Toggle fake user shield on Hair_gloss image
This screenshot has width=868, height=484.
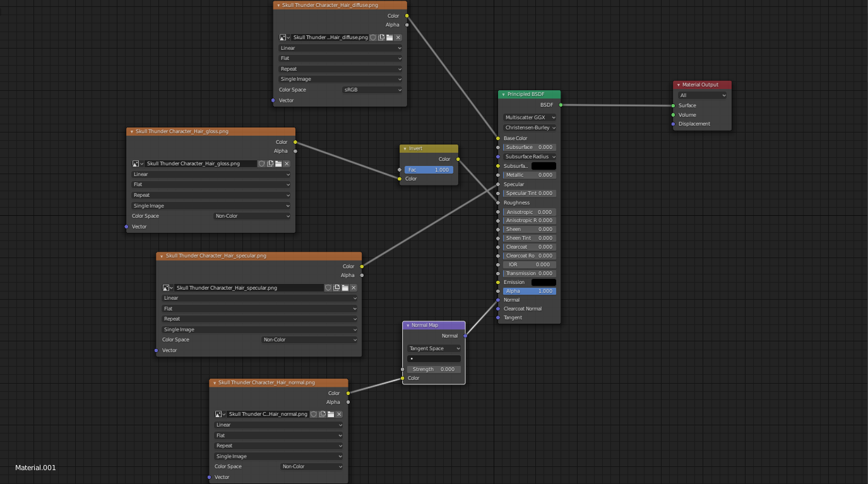261,163
